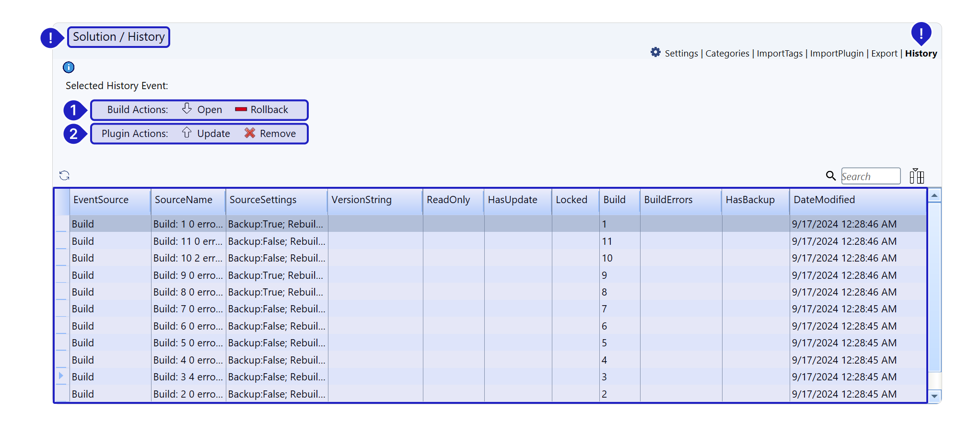Switch to the ImportTags tab

point(779,54)
